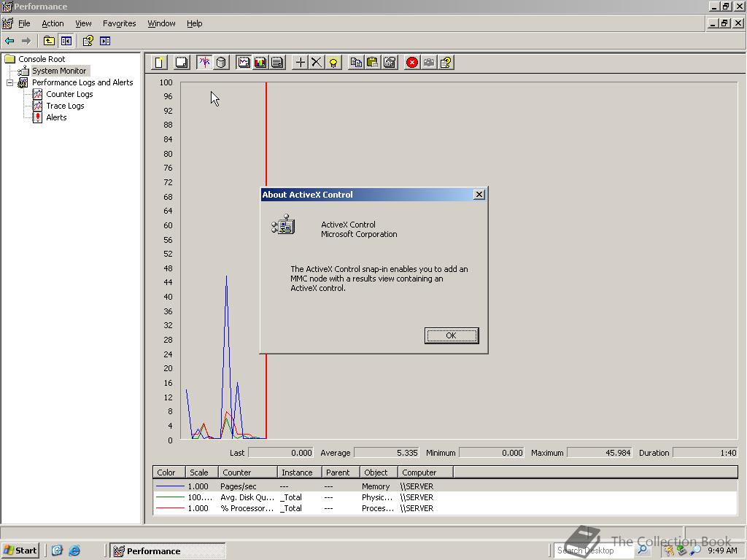Image resolution: width=747 pixels, height=560 pixels.
Task: Select Trace Logs tree item
Action: tap(65, 106)
